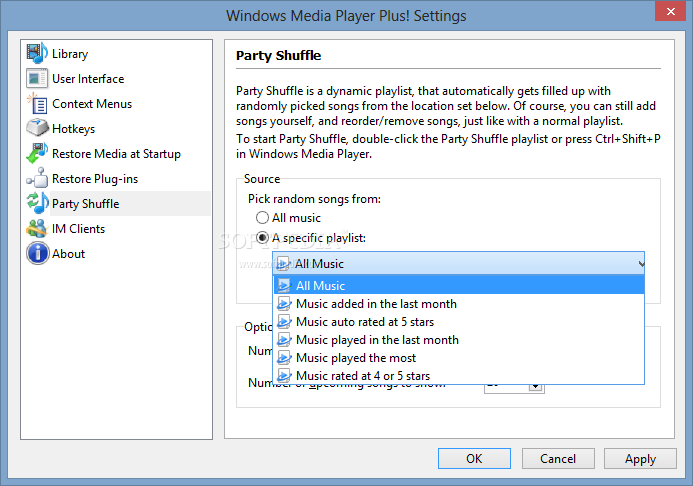Click the playlist combo box dropdown arrow
The width and height of the screenshot is (693, 486).
point(641,264)
